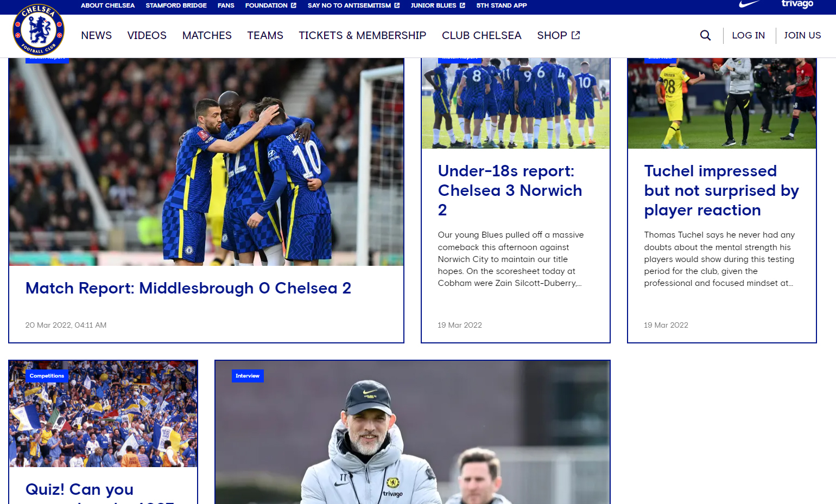Select the Interview category tag
836x504 pixels.
(248, 376)
